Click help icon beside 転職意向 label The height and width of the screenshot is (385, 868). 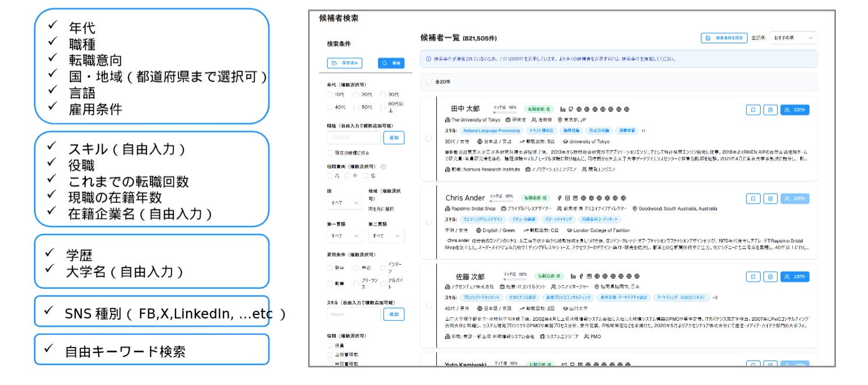coord(383,167)
